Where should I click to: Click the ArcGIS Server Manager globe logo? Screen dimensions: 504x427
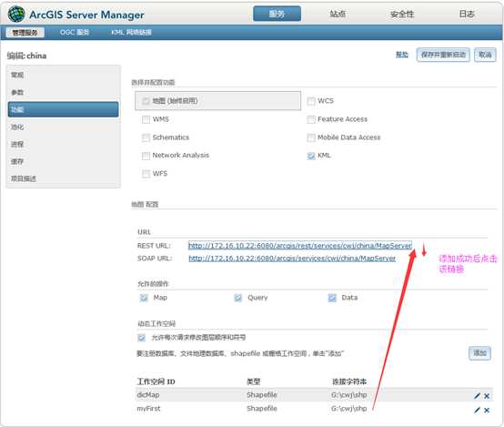tap(16, 15)
